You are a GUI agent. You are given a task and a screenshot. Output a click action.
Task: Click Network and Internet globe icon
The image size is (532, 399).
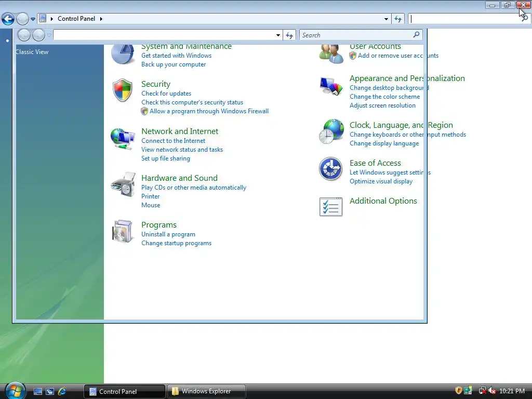[x=123, y=138]
